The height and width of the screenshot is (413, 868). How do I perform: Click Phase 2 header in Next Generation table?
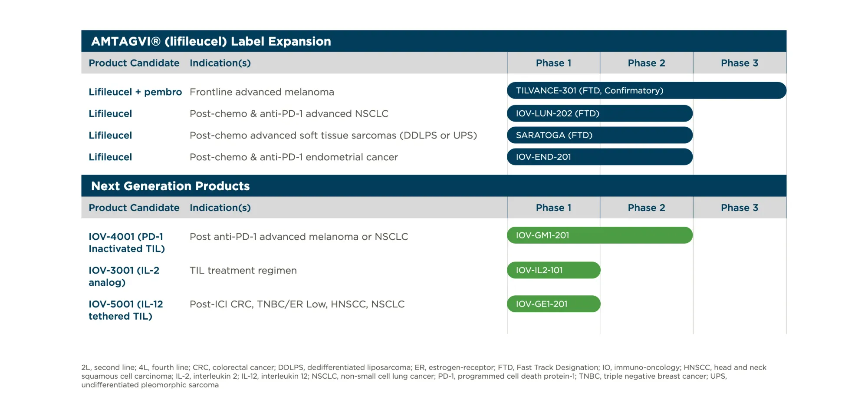pyautogui.click(x=646, y=208)
